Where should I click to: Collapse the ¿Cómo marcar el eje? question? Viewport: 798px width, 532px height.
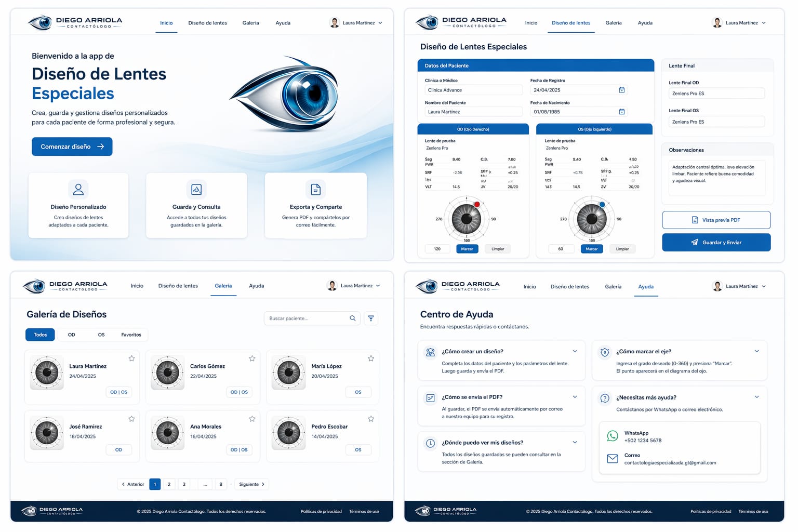(x=757, y=351)
